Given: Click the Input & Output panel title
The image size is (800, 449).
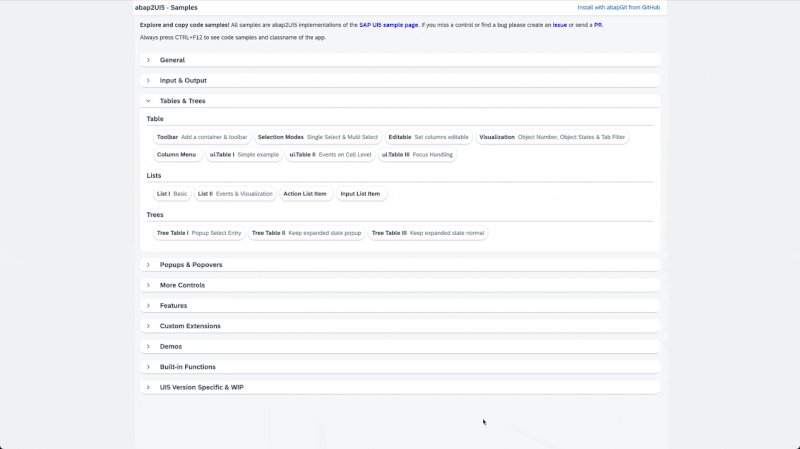Looking at the screenshot, I should pos(183,81).
